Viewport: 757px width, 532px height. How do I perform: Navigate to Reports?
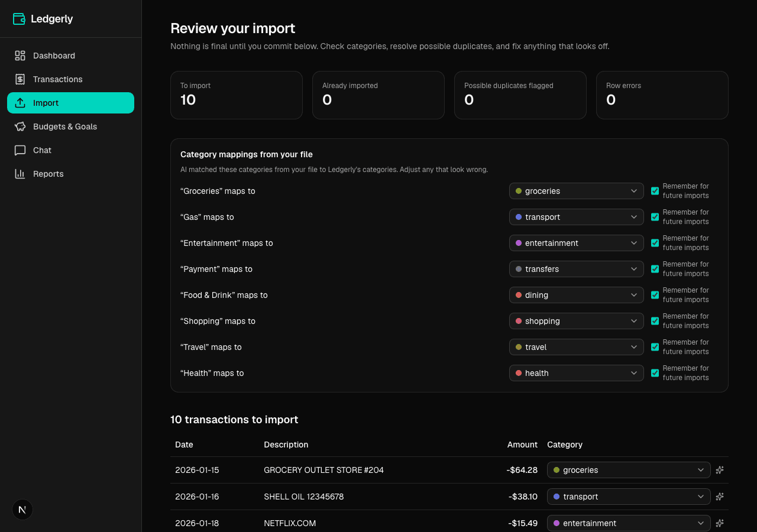pos(71,174)
